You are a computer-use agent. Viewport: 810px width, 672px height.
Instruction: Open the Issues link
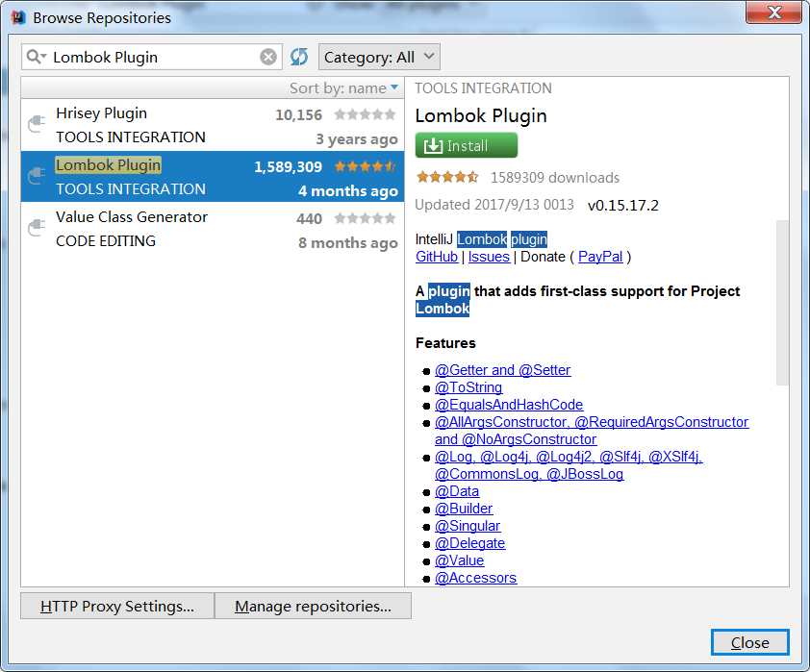point(489,257)
